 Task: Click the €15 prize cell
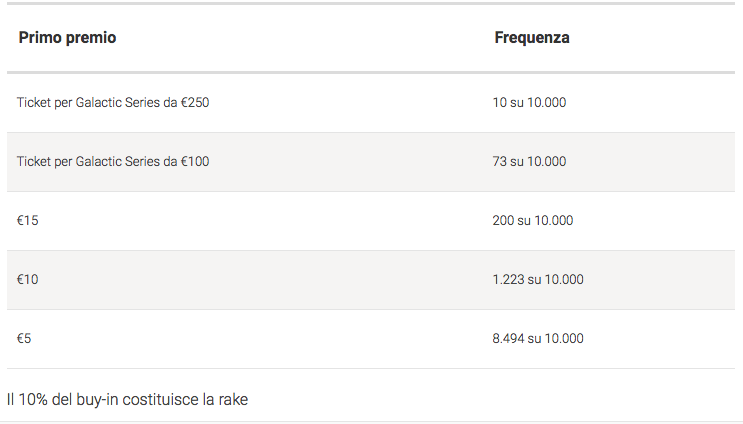(x=27, y=220)
